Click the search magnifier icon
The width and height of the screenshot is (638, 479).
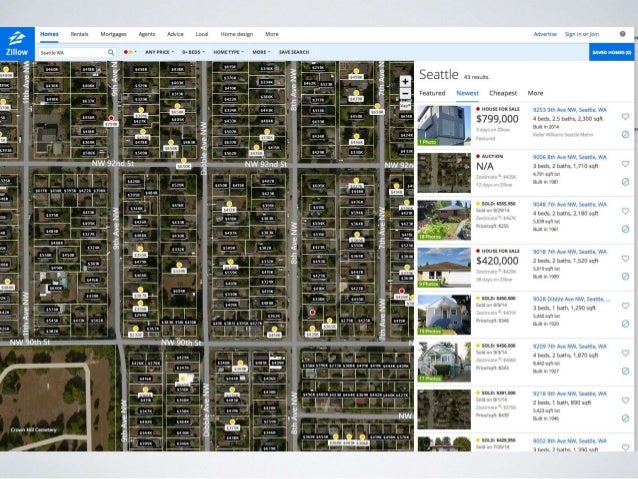click(x=111, y=52)
